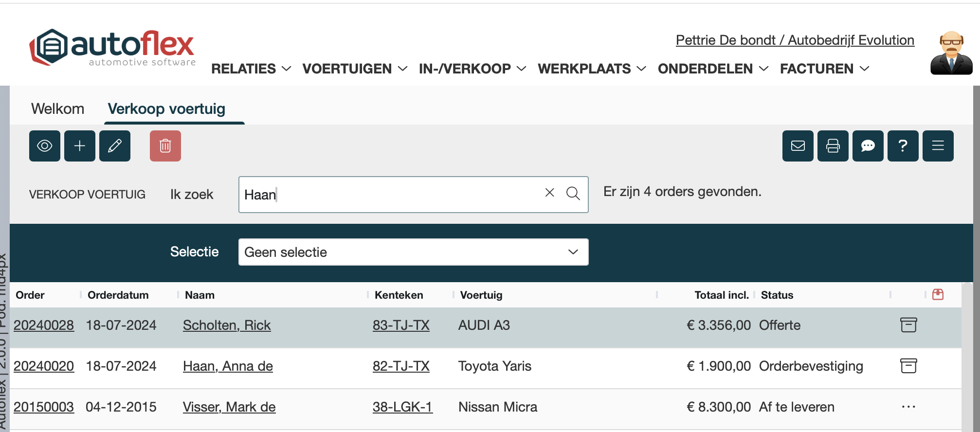Click archive icon on Scholten, Rick row
980x432 pixels.
pyautogui.click(x=908, y=325)
